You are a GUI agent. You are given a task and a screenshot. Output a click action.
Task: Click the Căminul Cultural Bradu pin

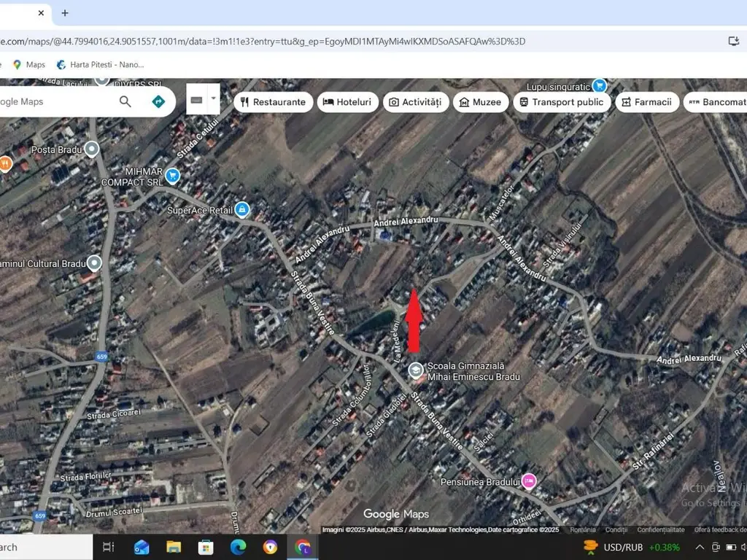coord(94,262)
